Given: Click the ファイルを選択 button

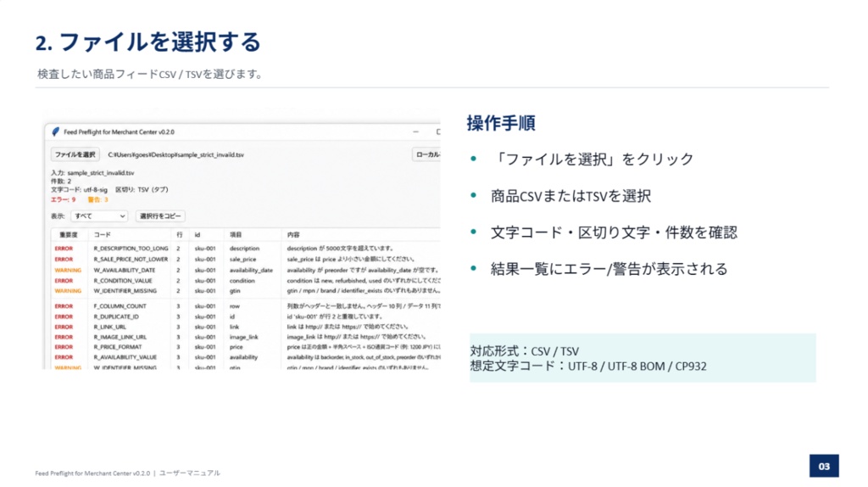Looking at the screenshot, I should pos(75,154).
